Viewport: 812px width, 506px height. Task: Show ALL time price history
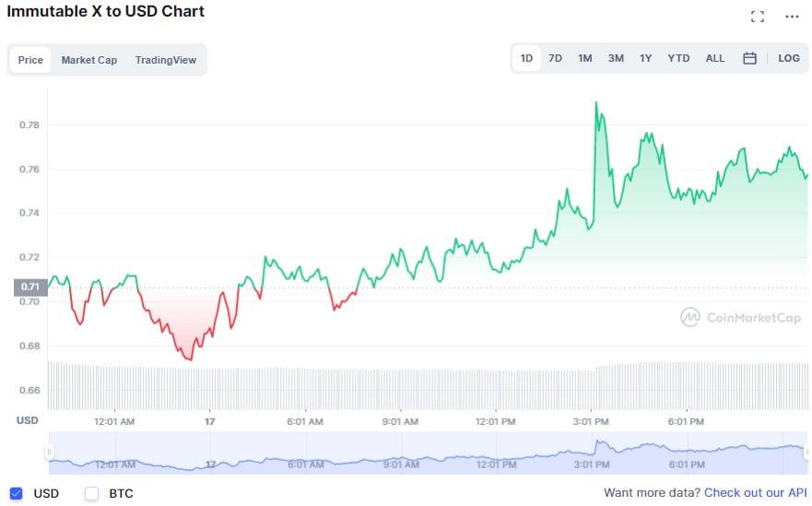click(x=715, y=58)
